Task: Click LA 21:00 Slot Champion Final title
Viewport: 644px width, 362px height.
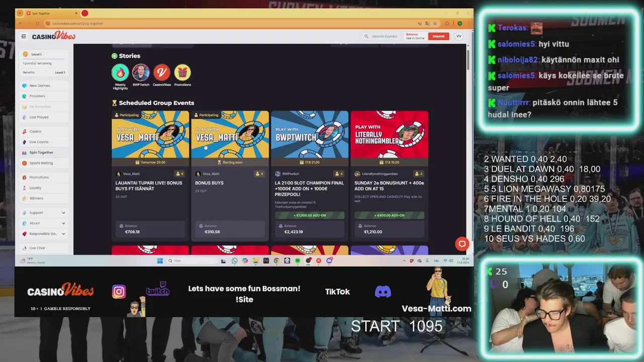Action: (309, 189)
